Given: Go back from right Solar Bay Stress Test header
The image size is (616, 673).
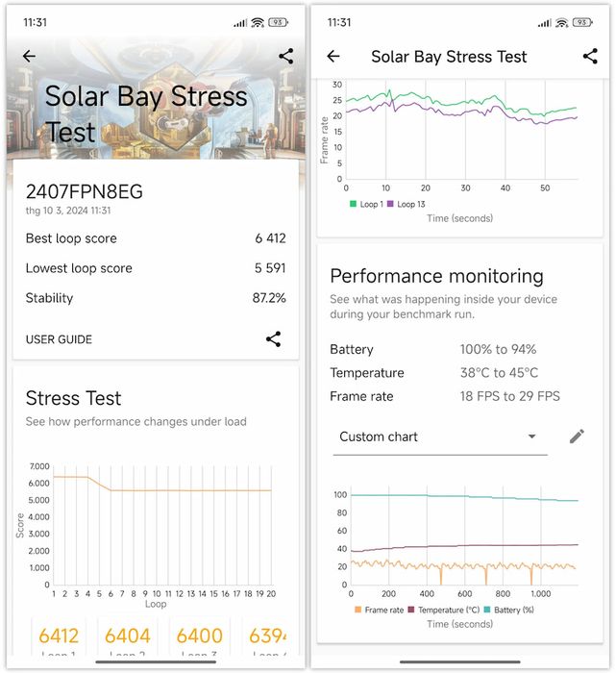Looking at the screenshot, I should tap(333, 56).
